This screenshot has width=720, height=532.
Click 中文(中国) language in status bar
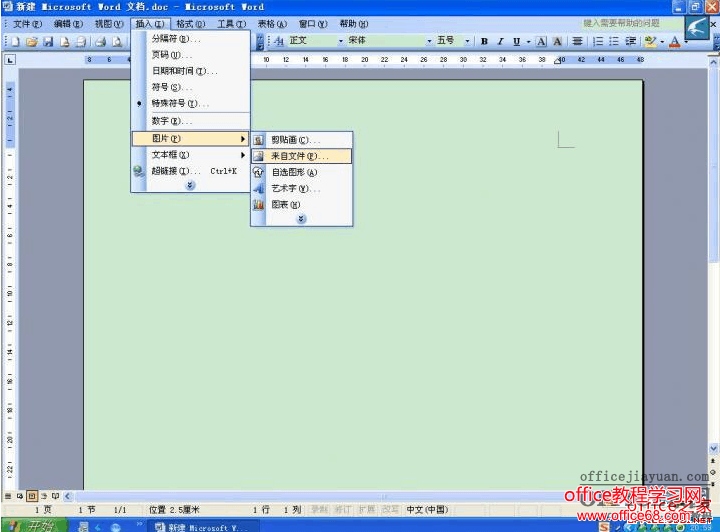click(x=427, y=510)
